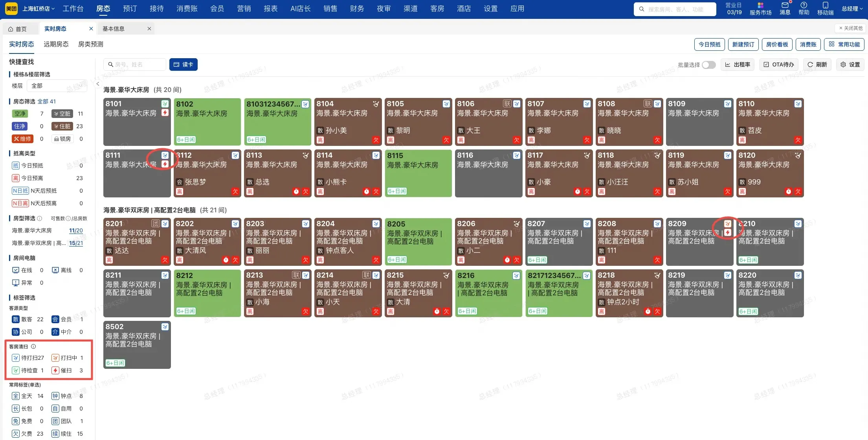Screen dimensions: 868x440
Task: Open occupancy stats via 出租率 chart icon
Action: (x=738, y=64)
